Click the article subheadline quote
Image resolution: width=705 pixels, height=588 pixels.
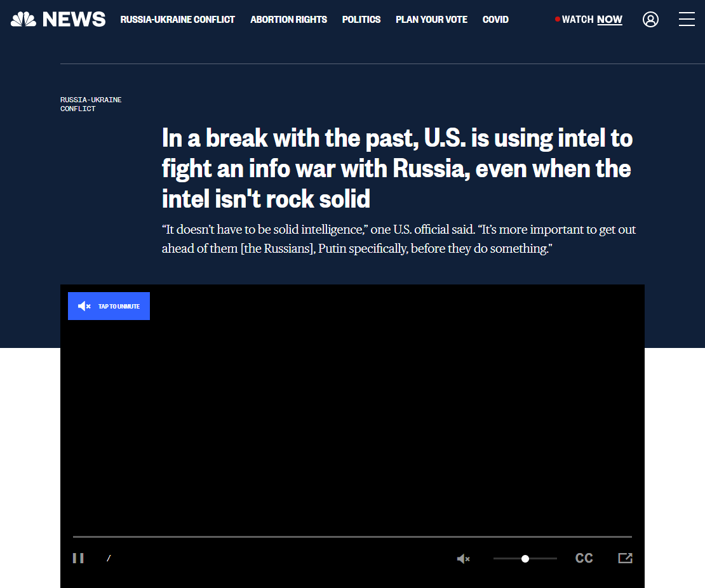click(399, 239)
